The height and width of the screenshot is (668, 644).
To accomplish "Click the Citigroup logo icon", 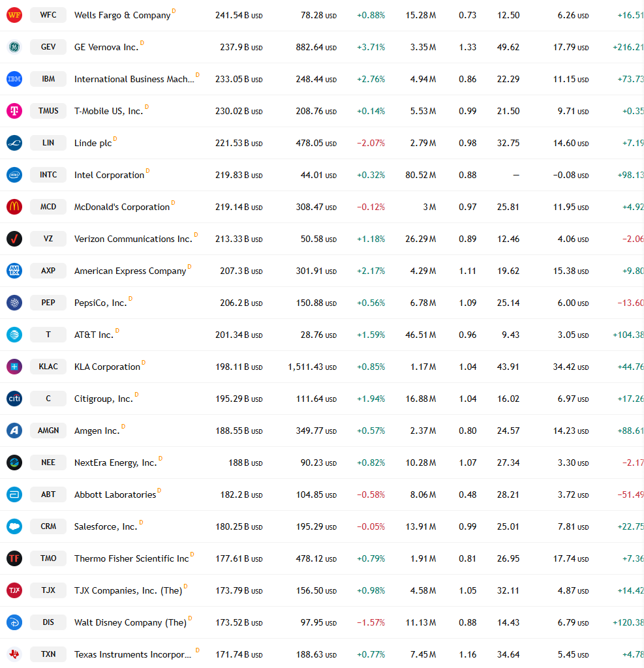I will tap(14, 399).
